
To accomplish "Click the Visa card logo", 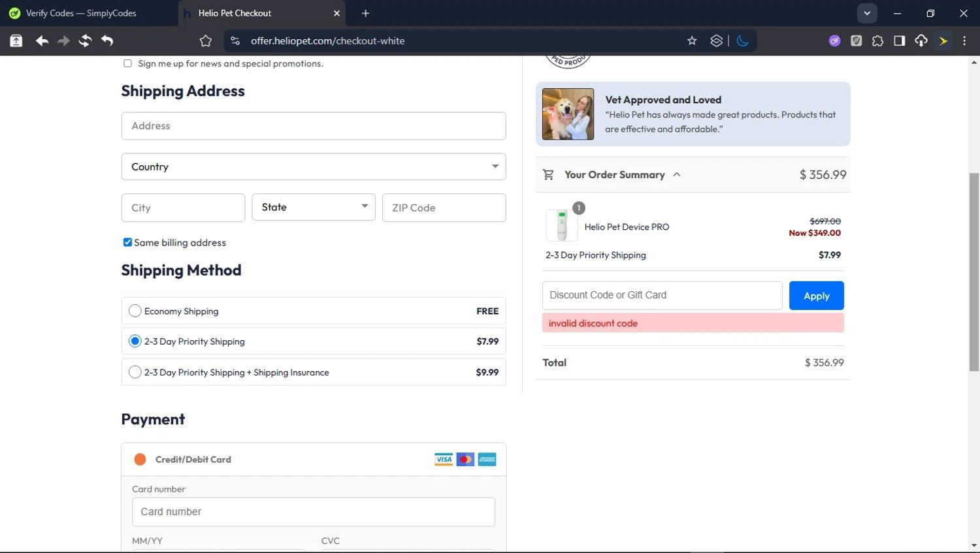I will point(444,459).
